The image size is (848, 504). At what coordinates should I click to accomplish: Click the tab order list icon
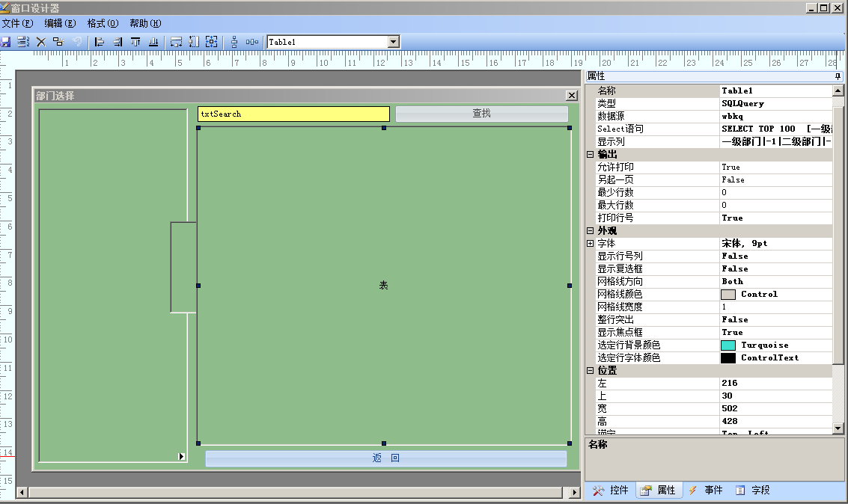click(23, 42)
